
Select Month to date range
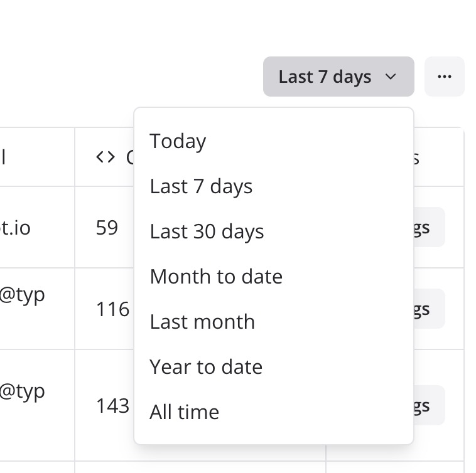click(x=216, y=277)
